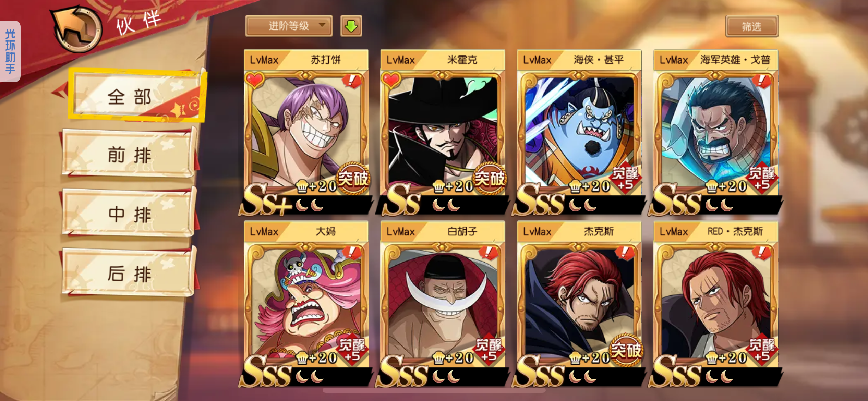Open the 进阶等级 sort dropdown
The width and height of the screenshot is (868, 401).
(x=289, y=26)
